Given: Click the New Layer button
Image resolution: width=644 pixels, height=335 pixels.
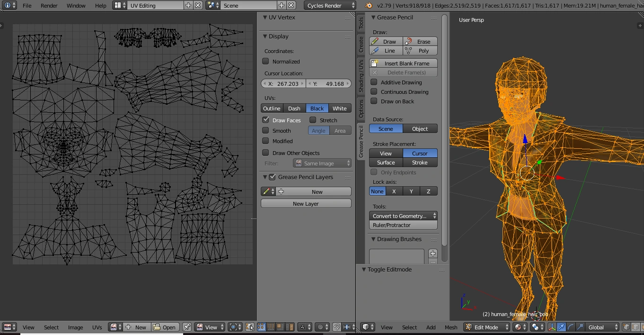Looking at the screenshot, I should click(x=306, y=204).
